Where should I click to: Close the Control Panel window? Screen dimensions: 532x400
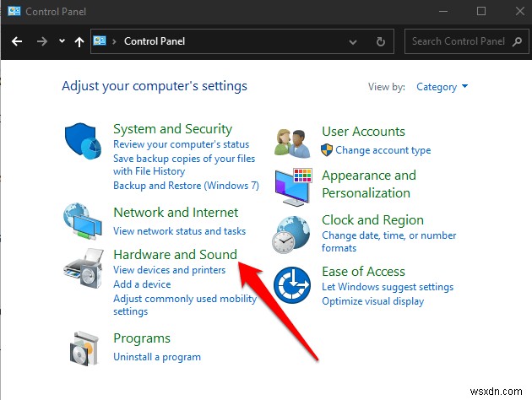520,11
